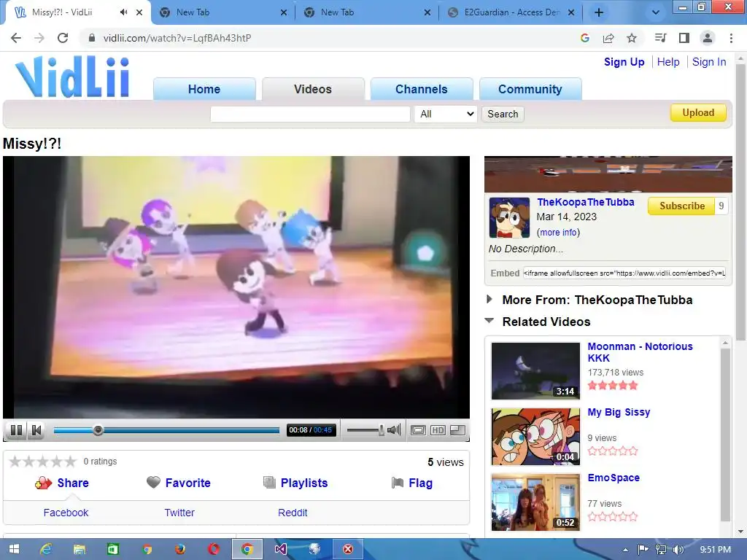Add video to Favorites
747x560 pixels.
(178, 483)
